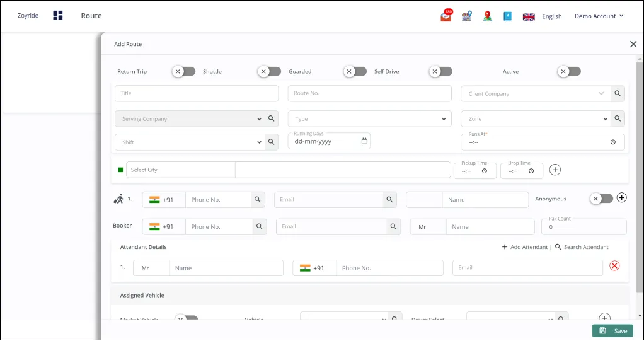Click the attendant Email field

click(528, 267)
